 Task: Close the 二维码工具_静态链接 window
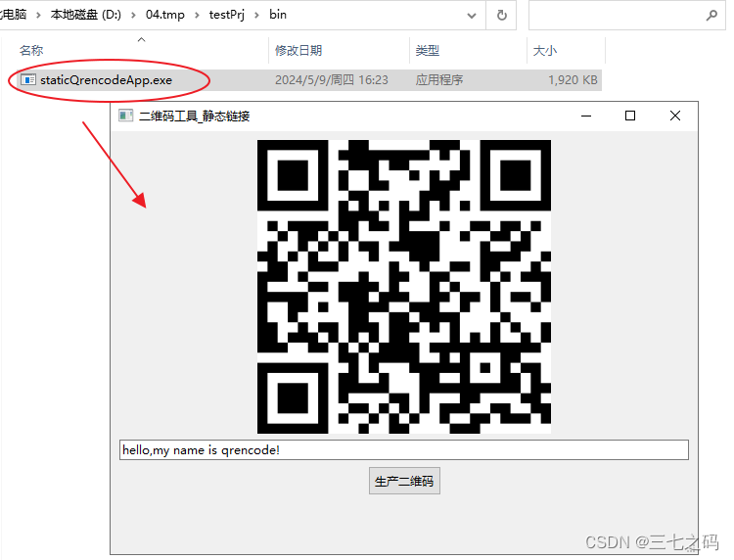click(675, 116)
